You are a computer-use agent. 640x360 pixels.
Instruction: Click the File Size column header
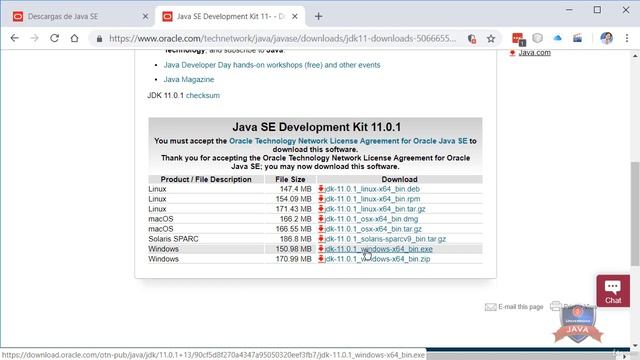click(290, 179)
